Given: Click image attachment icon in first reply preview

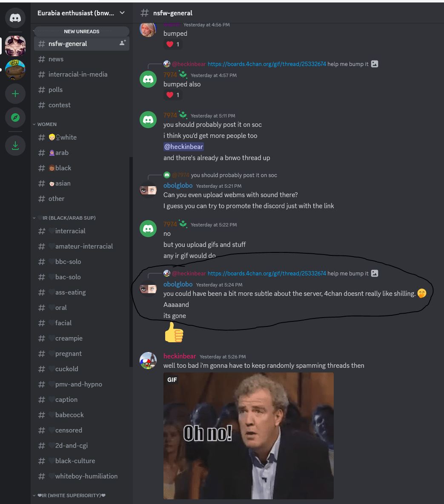Looking at the screenshot, I should pos(375,64).
